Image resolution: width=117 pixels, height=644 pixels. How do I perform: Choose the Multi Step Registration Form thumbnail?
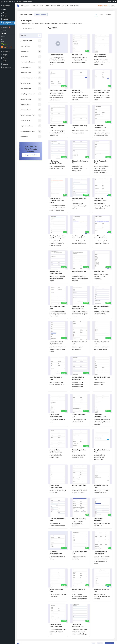[58, 114]
